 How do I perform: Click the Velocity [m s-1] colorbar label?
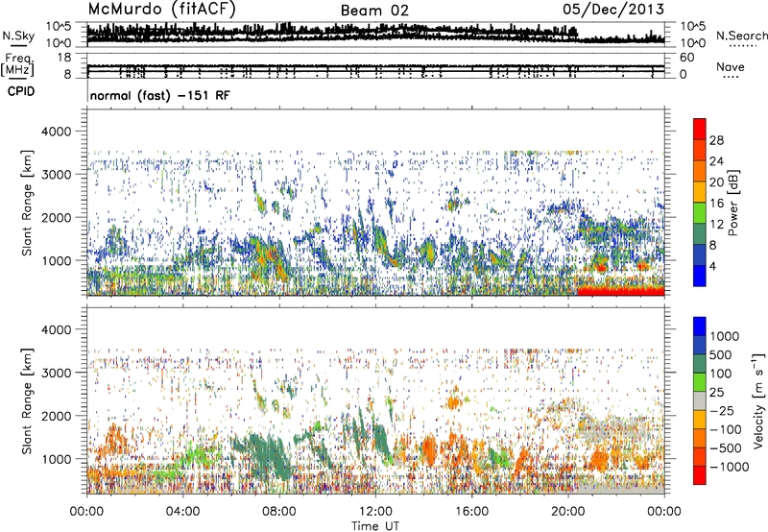pyautogui.click(x=758, y=400)
